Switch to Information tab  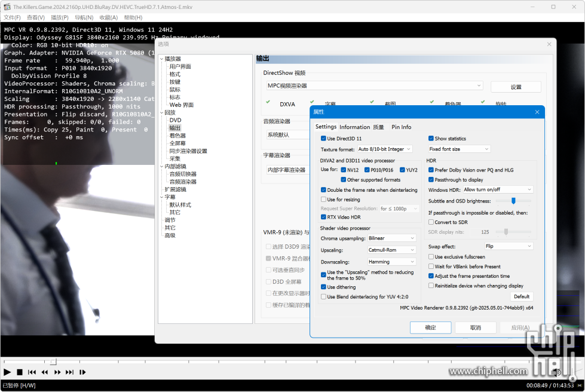pos(354,127)
